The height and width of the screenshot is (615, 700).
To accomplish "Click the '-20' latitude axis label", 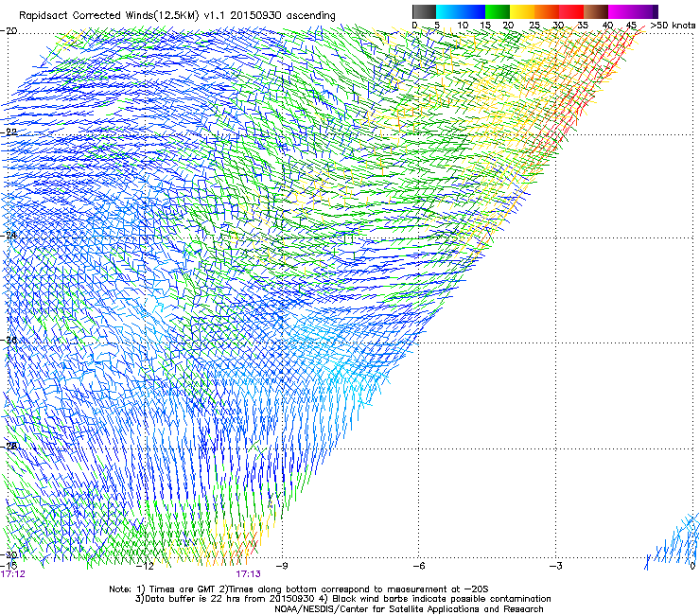I will (9, 31).
